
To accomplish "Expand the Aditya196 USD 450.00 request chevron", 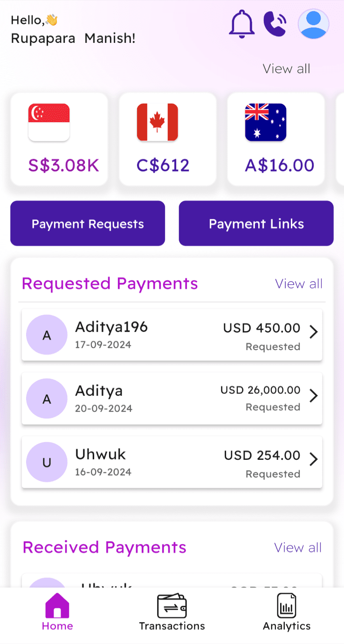I will (x=314, y=332).
